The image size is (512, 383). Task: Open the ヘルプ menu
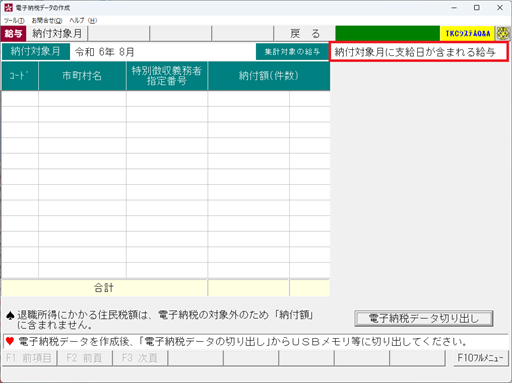(x=83, y=21)
